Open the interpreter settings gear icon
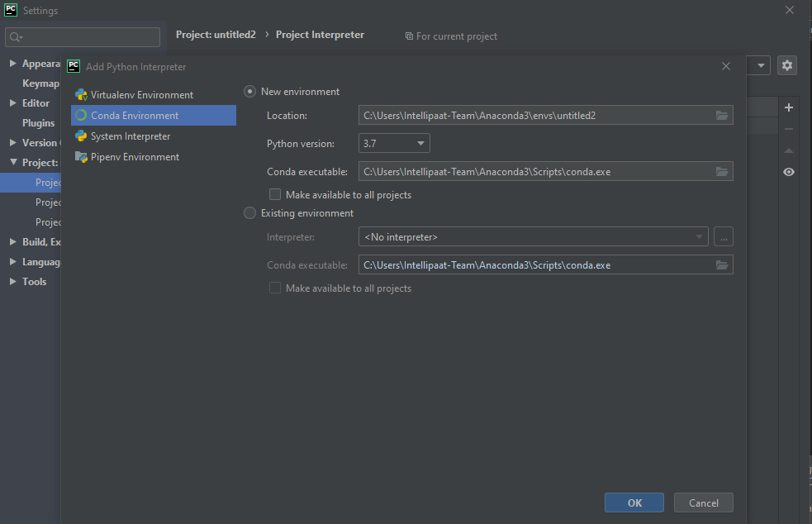This screenshot has height=524, width=812. pyautogui.click(x=787, y=65)
